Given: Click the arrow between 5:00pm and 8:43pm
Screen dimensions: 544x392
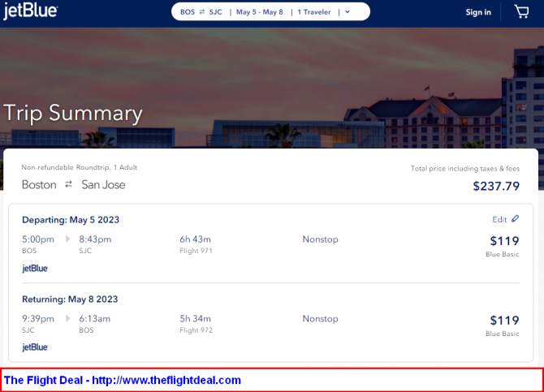Looking at the screenshot, I should coord(67,239).
